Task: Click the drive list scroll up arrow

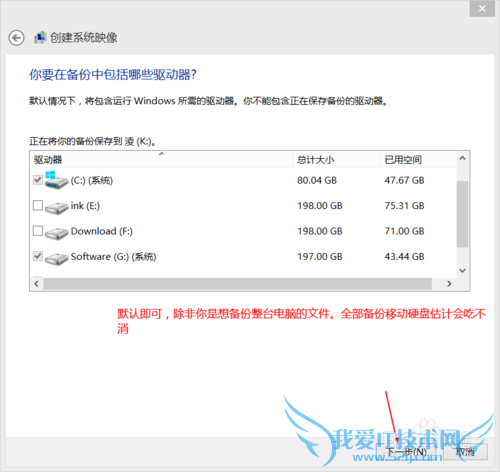Action: pyautogui.click(x=462, y=158)
